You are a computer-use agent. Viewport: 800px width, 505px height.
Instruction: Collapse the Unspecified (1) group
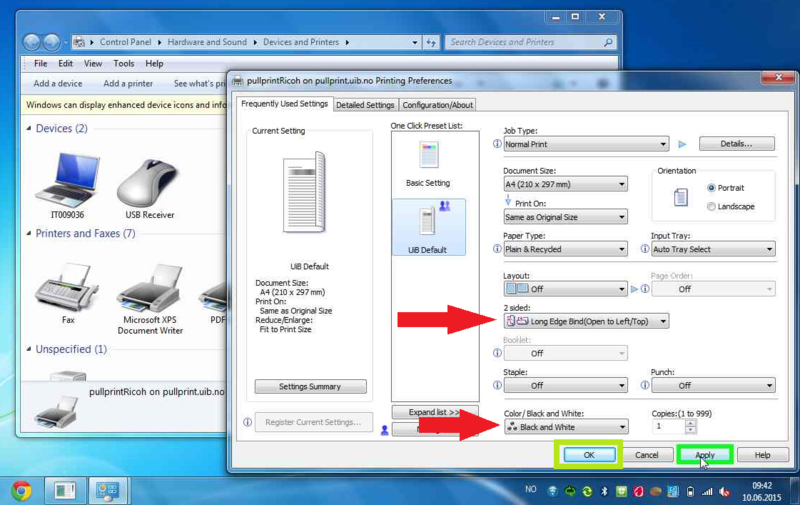29,349
